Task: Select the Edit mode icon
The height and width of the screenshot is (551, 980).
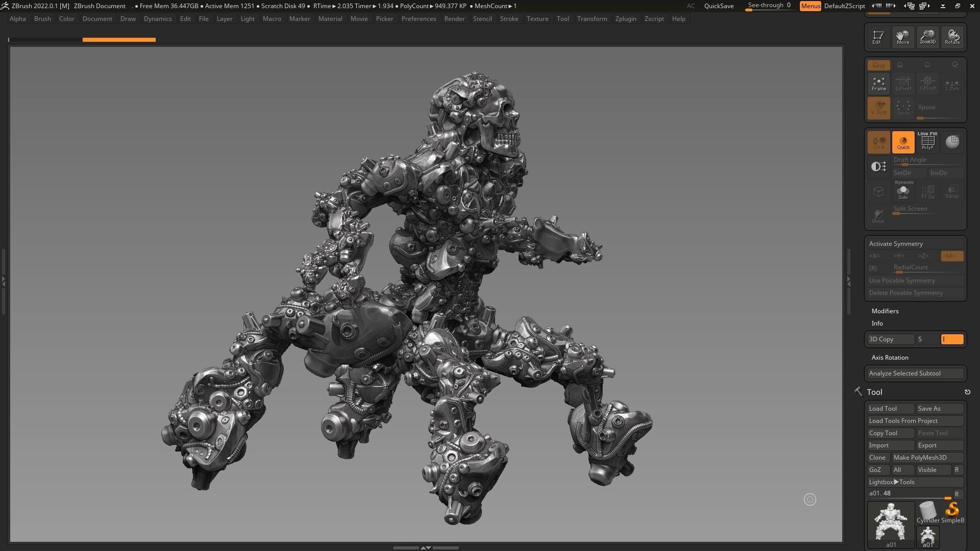Action: pos(878,37)
